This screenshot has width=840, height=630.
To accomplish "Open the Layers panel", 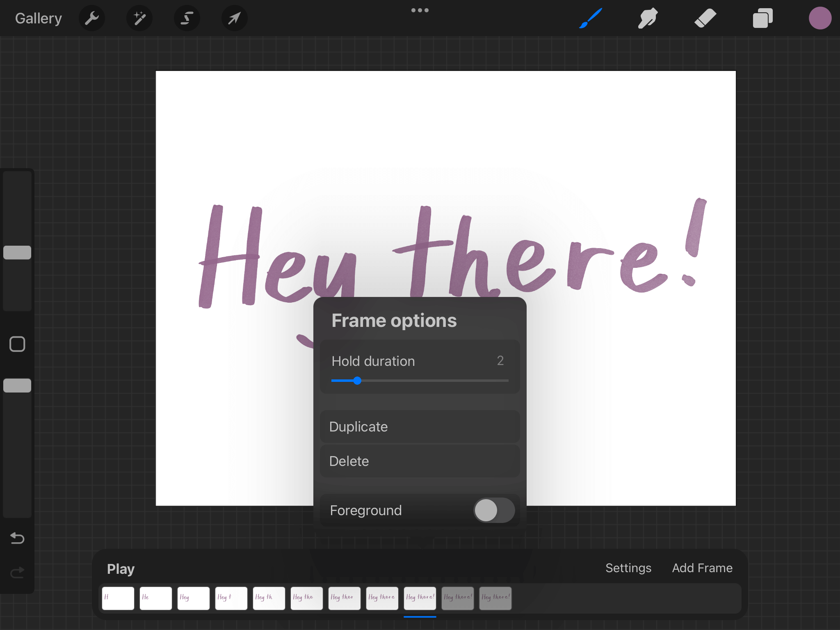I will coord(762,18).
